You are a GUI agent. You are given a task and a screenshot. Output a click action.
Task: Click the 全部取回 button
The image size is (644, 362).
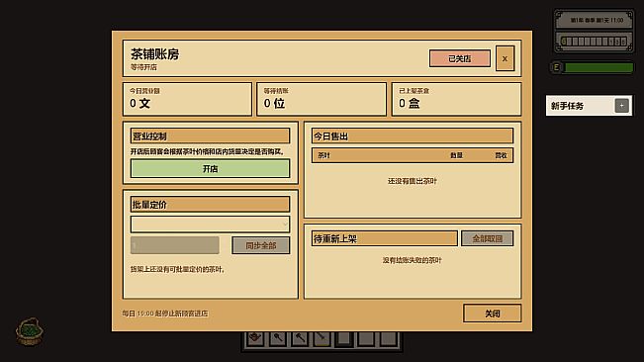(x=487, y=238)
